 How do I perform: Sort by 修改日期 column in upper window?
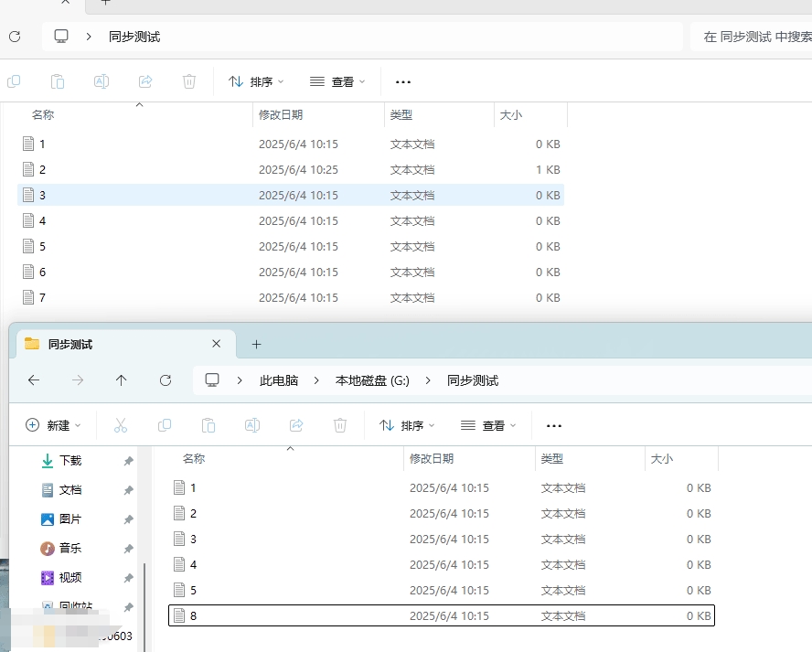(x=281, y=115)
